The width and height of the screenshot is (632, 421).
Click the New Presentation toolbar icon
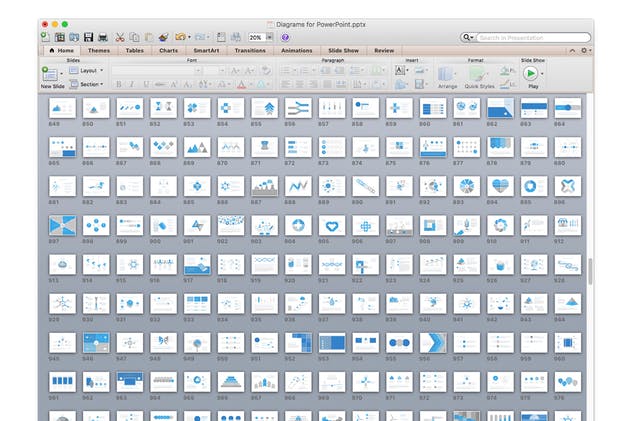[45, 37]
